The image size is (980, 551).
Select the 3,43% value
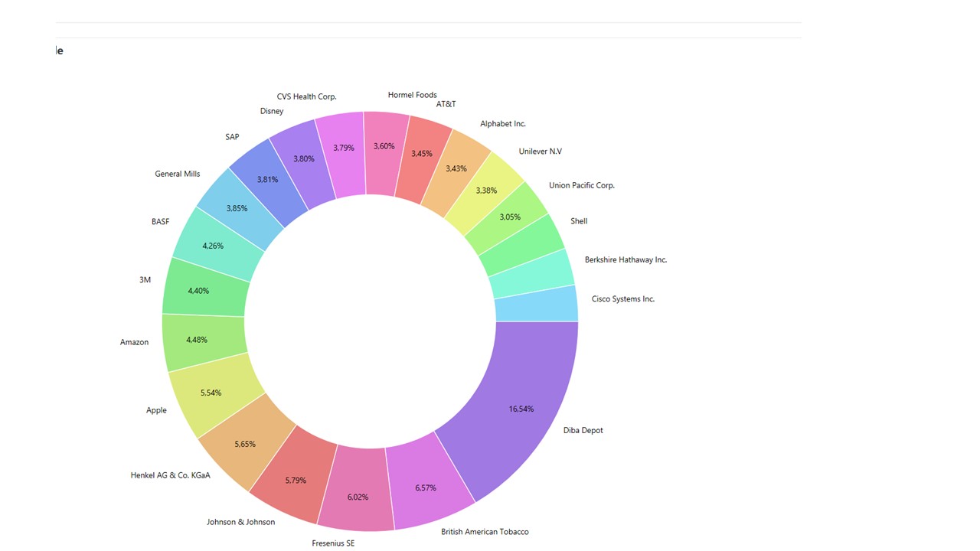click(456, 168)
